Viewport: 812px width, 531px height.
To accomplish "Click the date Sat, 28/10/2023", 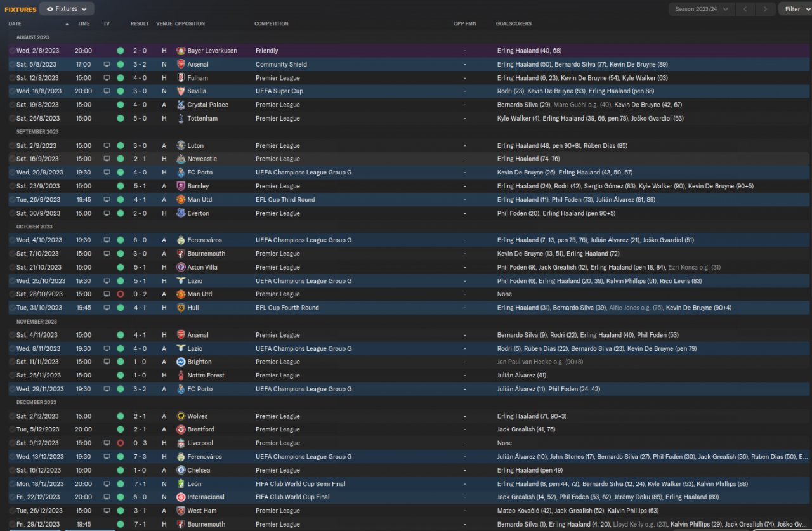I will [39, 294].
